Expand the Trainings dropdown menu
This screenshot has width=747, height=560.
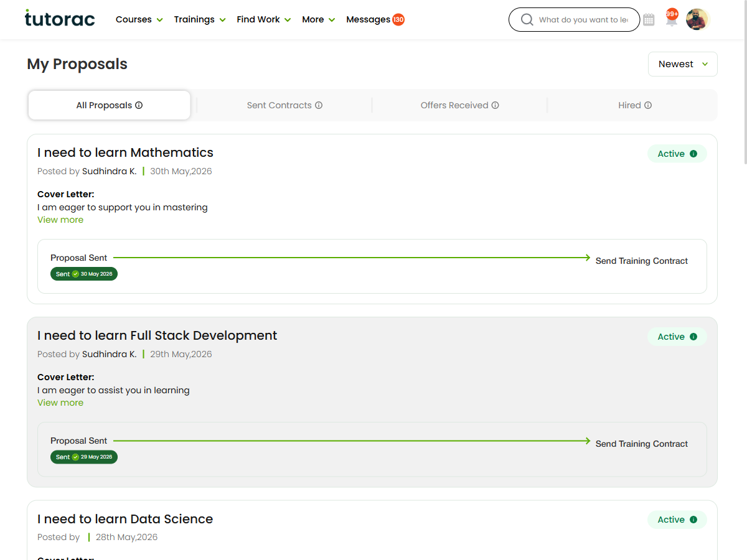pyautogui.click(x=200, y=19)
